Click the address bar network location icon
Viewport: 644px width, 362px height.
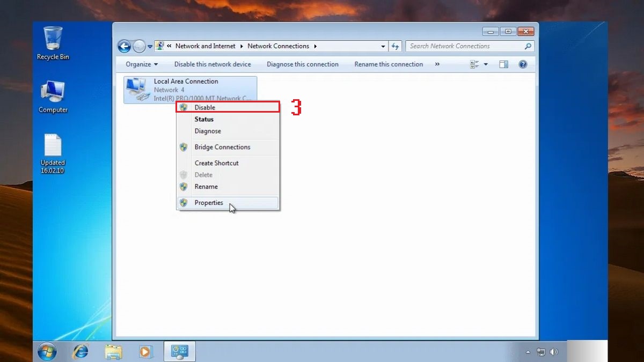coord(160,46)
